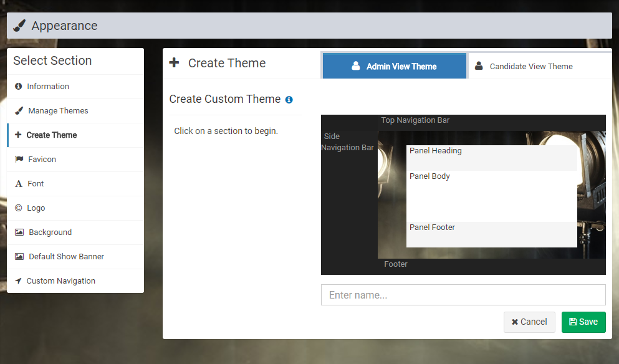Select Footer section in theme preview
The width and height of the screenshot is (619, 364).
(x=491, y=267)
